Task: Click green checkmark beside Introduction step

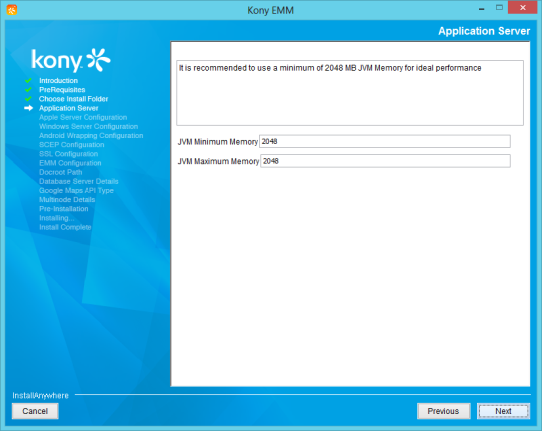Action: click(x=28, y=81)
